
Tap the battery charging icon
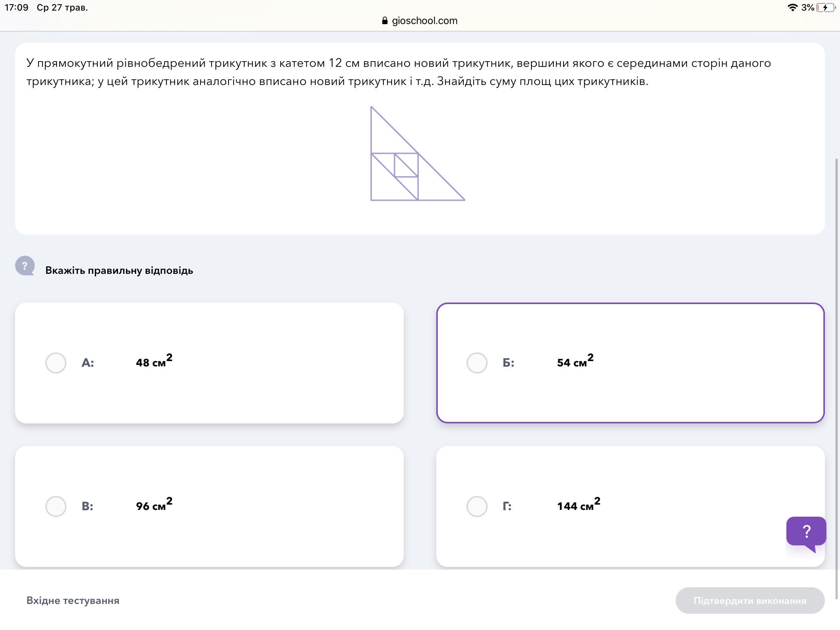826,8
